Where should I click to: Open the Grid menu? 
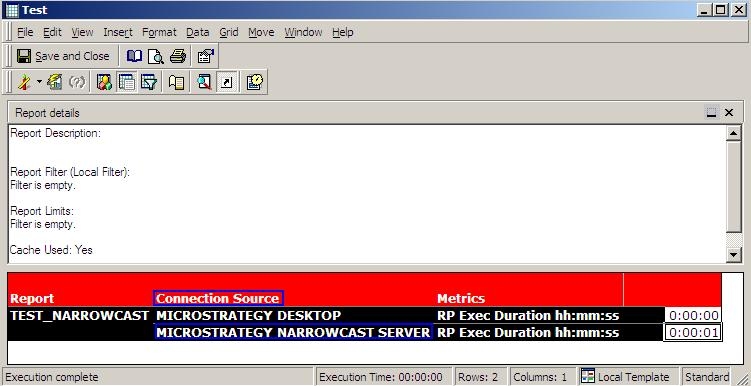click(229, 33)
